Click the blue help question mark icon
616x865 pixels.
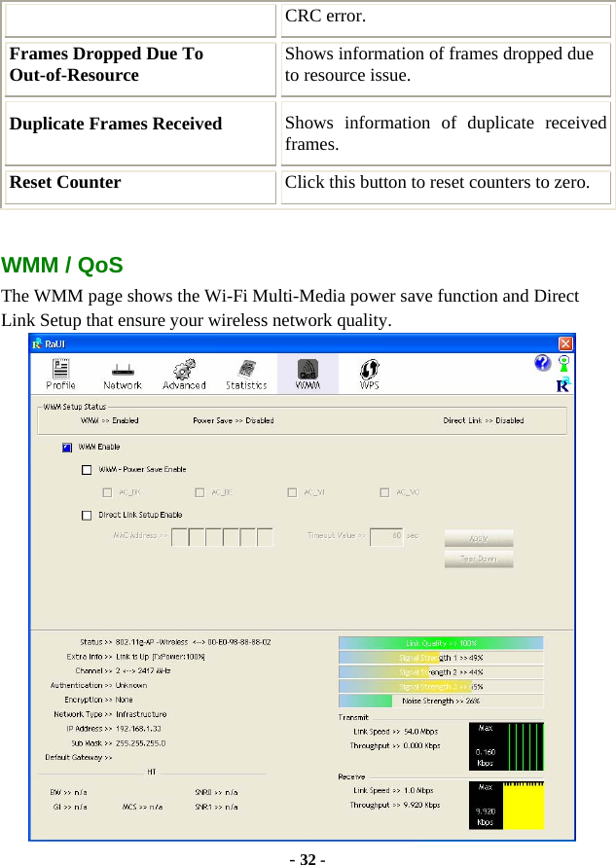[x=543, y=363]
